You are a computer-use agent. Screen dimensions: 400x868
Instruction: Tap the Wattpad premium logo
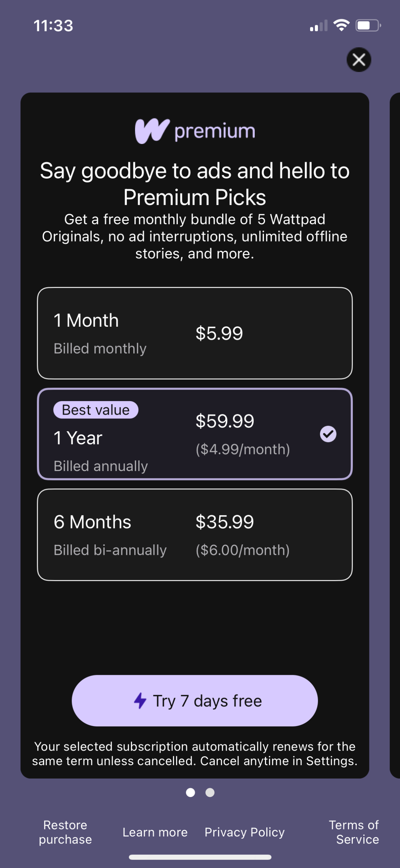[195, 131]
